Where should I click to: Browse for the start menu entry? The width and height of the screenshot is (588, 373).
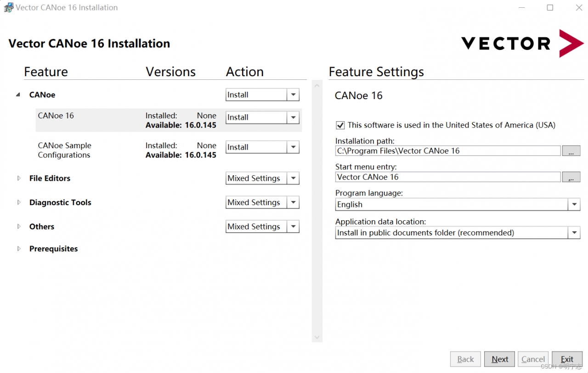point(571,177)
